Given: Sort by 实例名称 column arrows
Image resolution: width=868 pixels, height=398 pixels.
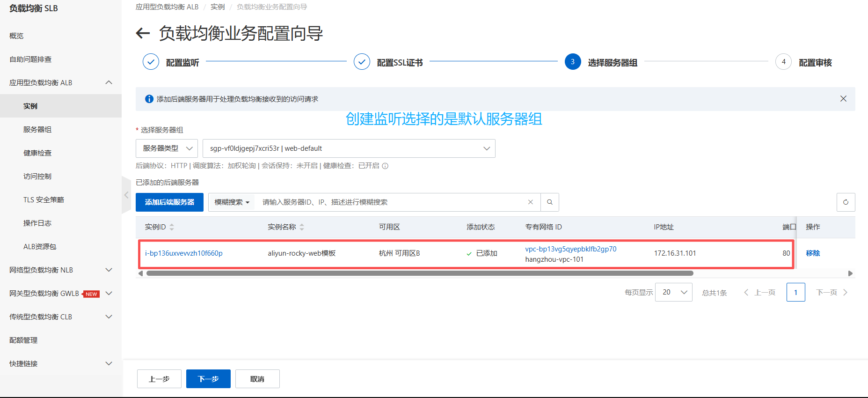Looking at the screenshot, I should point(302,227).
